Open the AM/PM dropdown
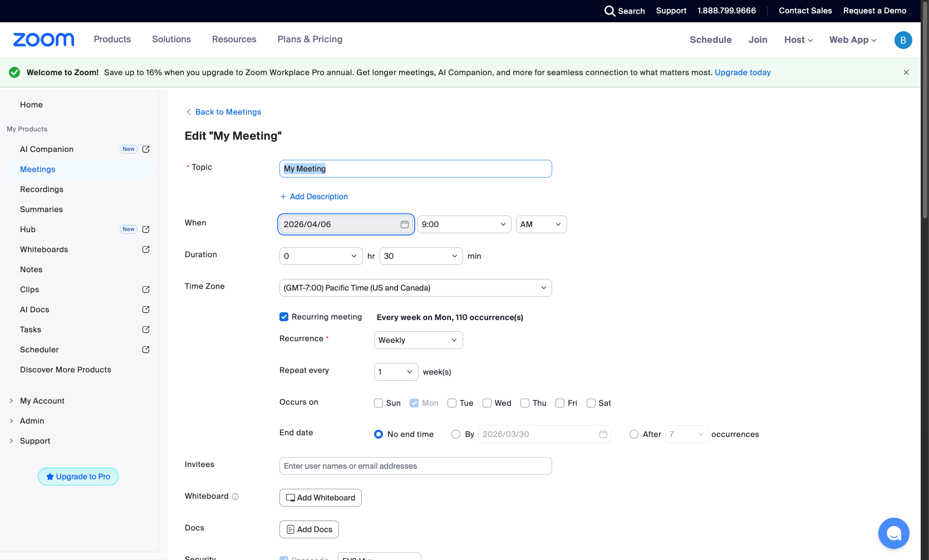The width and height of the screenshot is (929, 560). click(x=542, y=224)
